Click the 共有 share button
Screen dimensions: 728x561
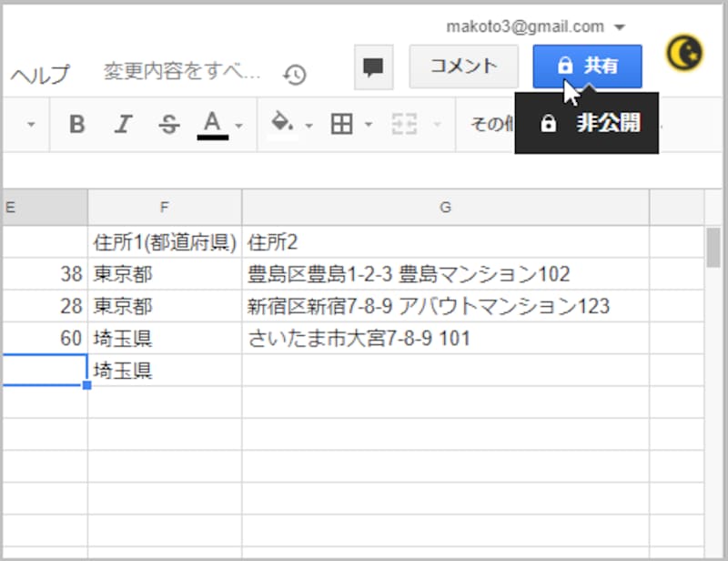(x=586, y=66)
